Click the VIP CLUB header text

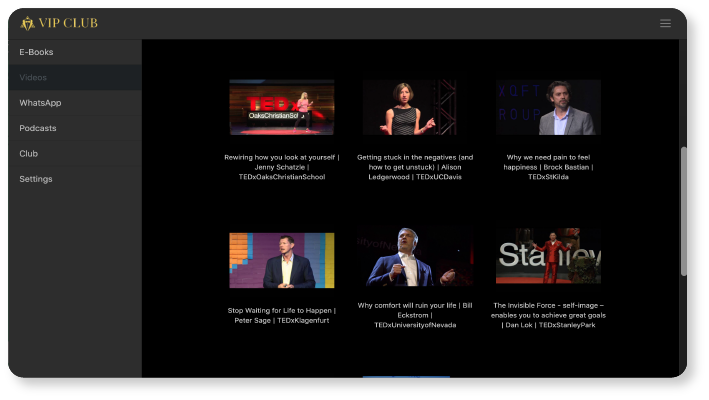coord(68,23)
